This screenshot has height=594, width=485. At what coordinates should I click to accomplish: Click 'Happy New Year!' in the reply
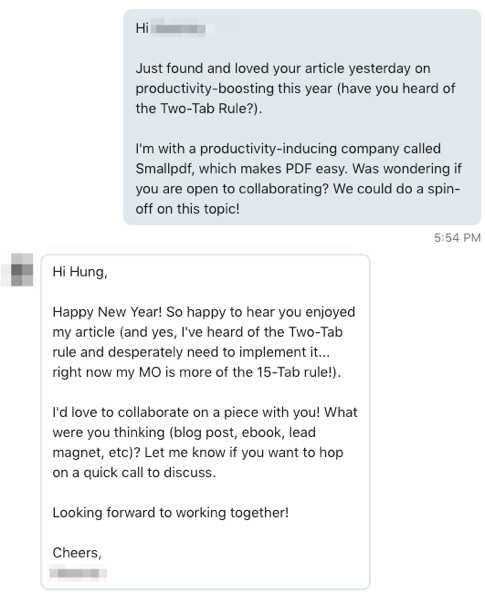tap(107, 312)
